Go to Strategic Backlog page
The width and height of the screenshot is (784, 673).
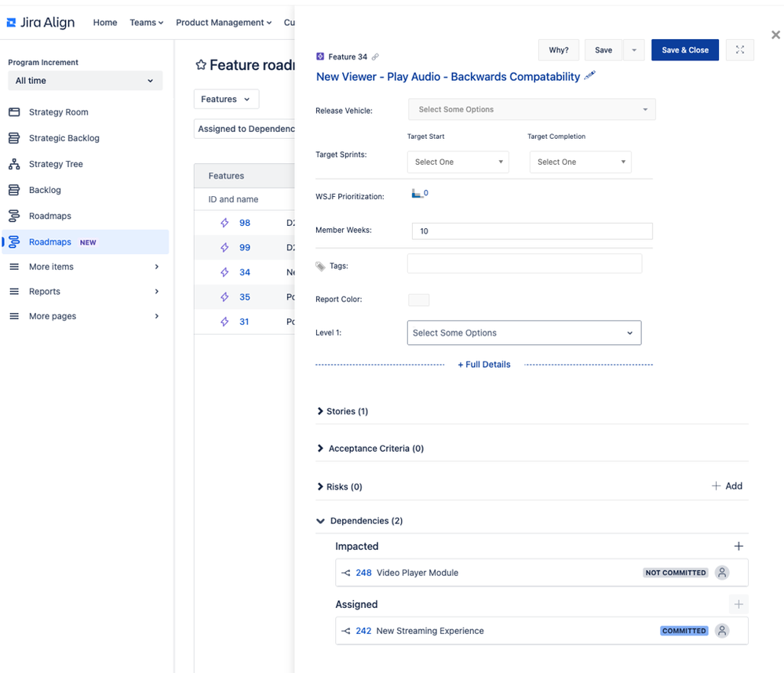point(64,138)
